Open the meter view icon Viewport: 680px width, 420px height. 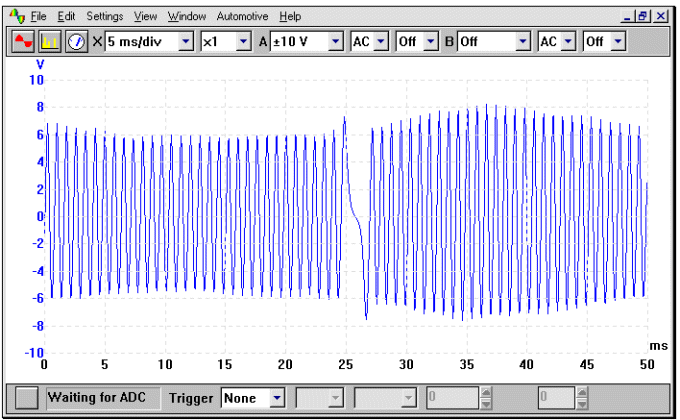tap(76, 42)
